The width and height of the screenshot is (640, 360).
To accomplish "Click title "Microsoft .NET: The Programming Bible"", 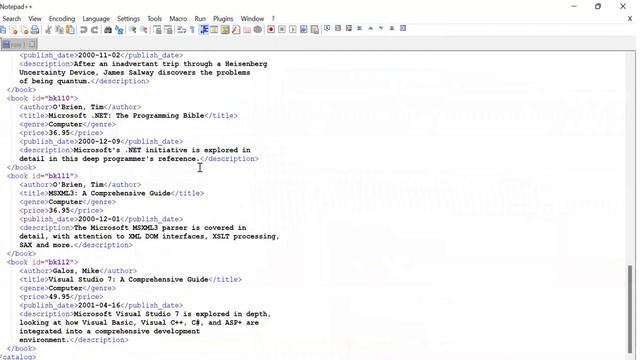I will (126, 116).
